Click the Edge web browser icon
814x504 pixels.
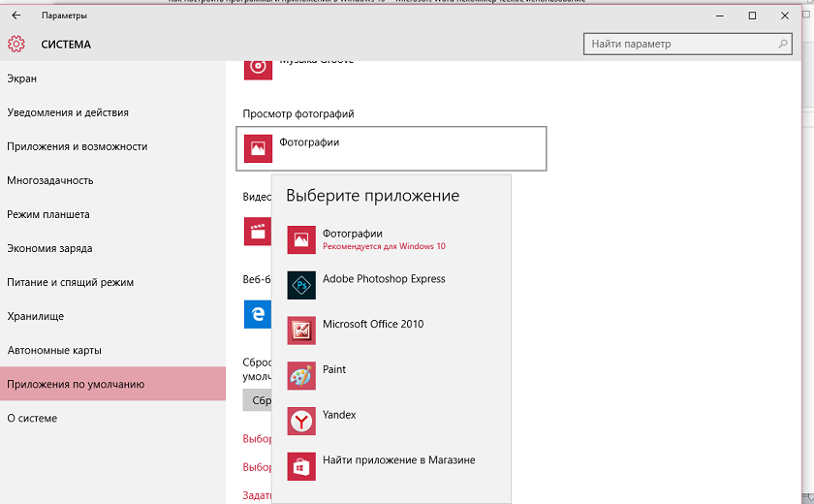point(258,314)
